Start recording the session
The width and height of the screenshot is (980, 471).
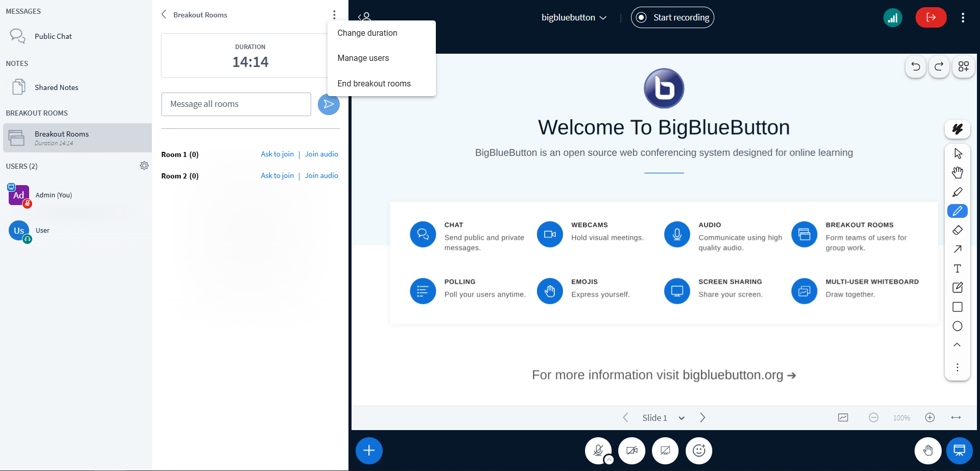pyautogui.click(x=672, y=17)
